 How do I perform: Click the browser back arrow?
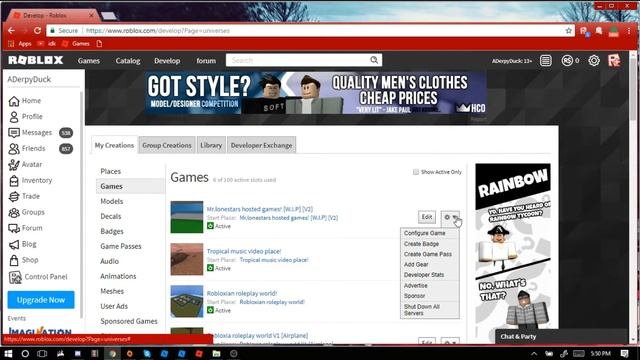(x=11, y=31)
